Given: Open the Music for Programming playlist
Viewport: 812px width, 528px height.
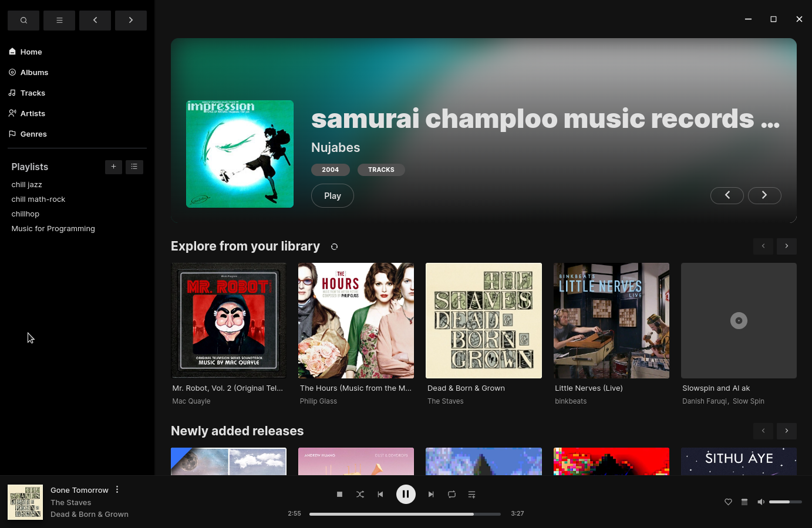Looking at the screenshot, I should 53,228.
